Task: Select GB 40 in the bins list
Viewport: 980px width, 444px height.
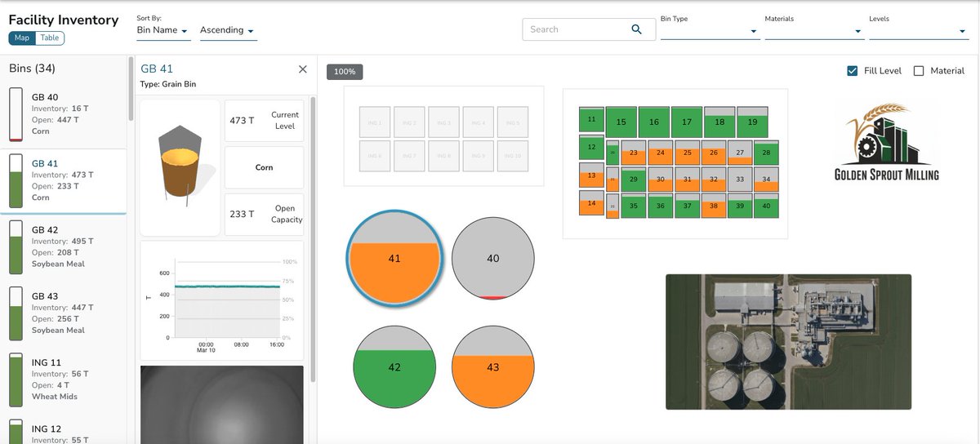Action: click(x=63, y=115)
